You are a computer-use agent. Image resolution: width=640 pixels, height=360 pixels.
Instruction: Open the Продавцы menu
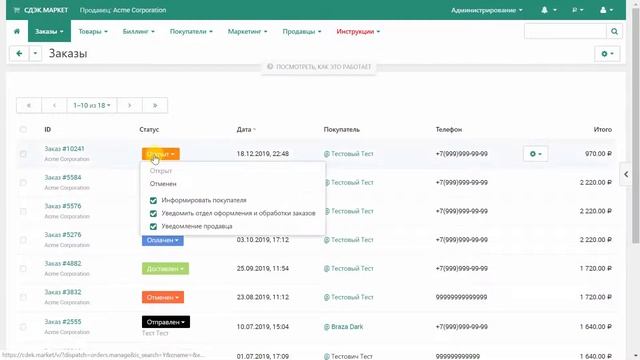(302, 31)
